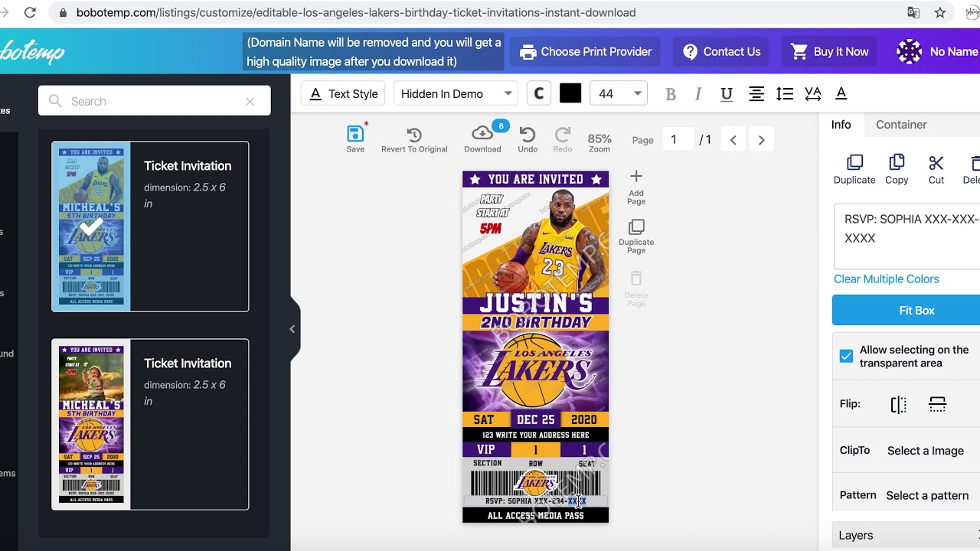
Task: Reload the page with browser refresh icon
Action: click(30, 12)
